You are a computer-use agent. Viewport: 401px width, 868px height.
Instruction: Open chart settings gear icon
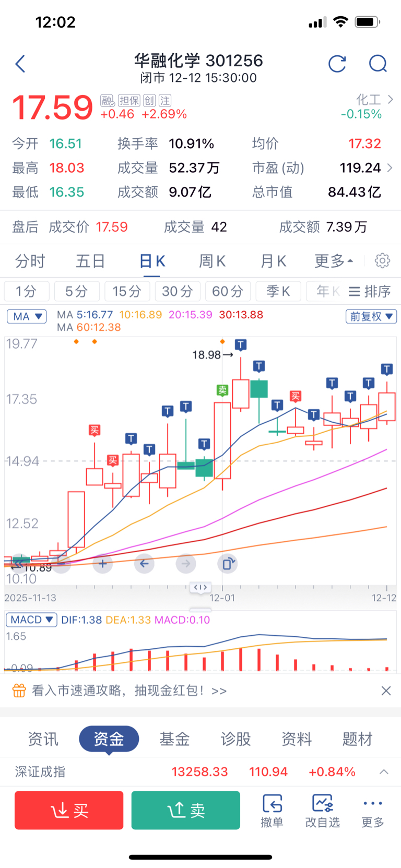(x=382, y=260)
